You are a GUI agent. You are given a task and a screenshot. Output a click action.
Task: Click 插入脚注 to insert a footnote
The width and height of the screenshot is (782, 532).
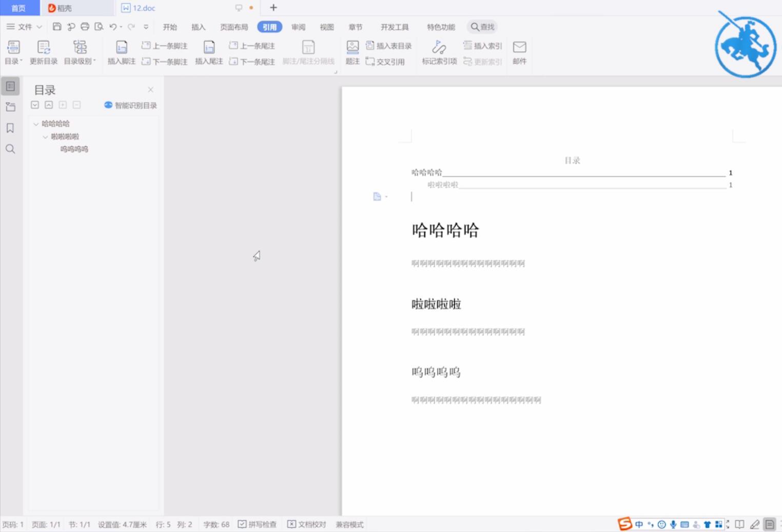coord(122,53)
